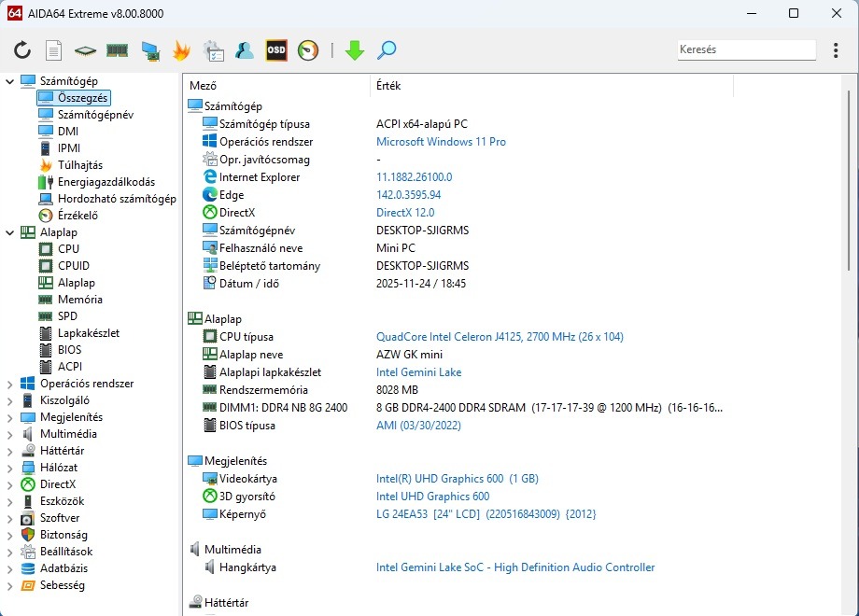
Task: Click the CPU chip toolbar icon
Action: pyautogui.click(x=86, y=51)
